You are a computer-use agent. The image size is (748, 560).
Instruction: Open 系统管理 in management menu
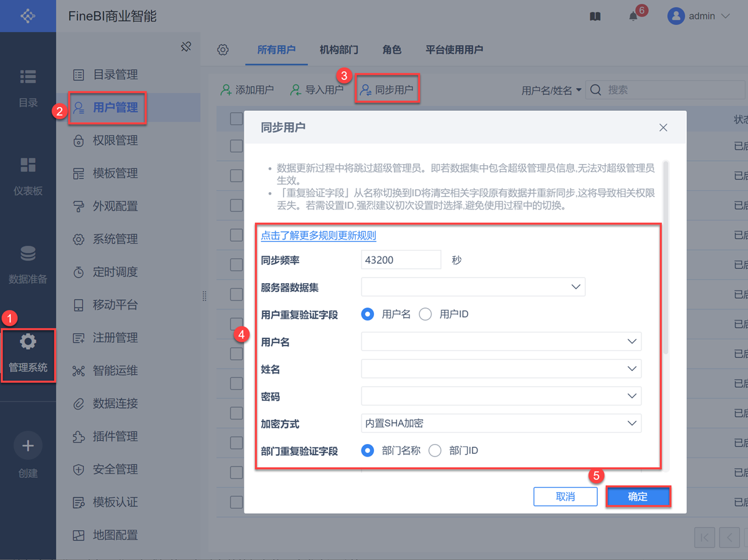[128, 239]
